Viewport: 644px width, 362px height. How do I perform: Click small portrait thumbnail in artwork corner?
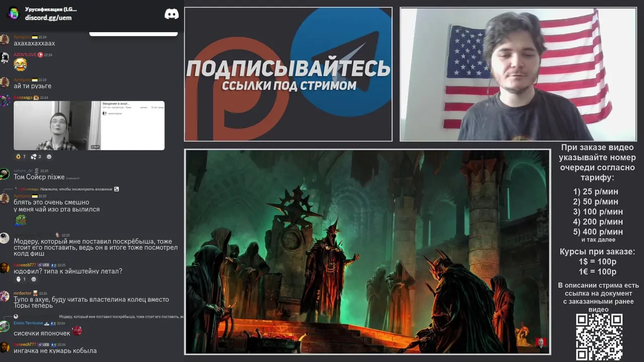[541, 343]
